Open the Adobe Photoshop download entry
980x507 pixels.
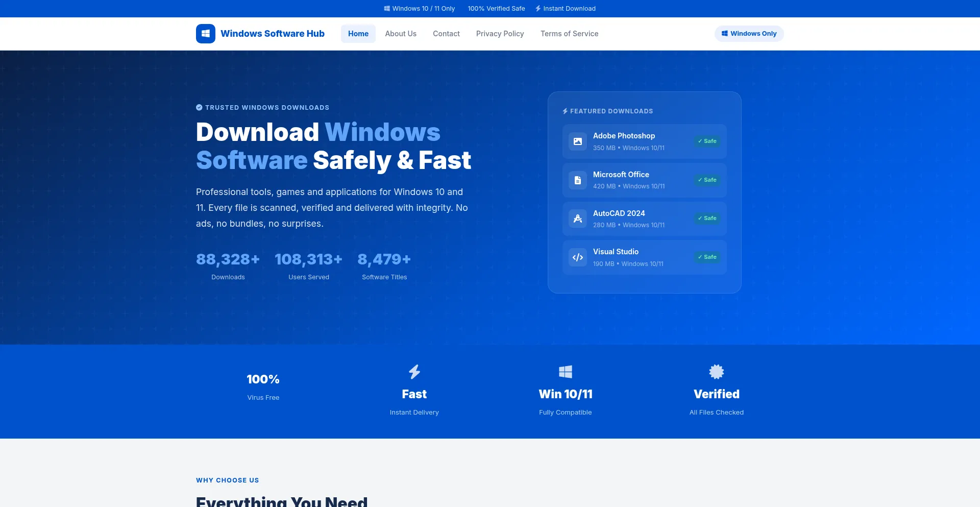pos(645,141)
